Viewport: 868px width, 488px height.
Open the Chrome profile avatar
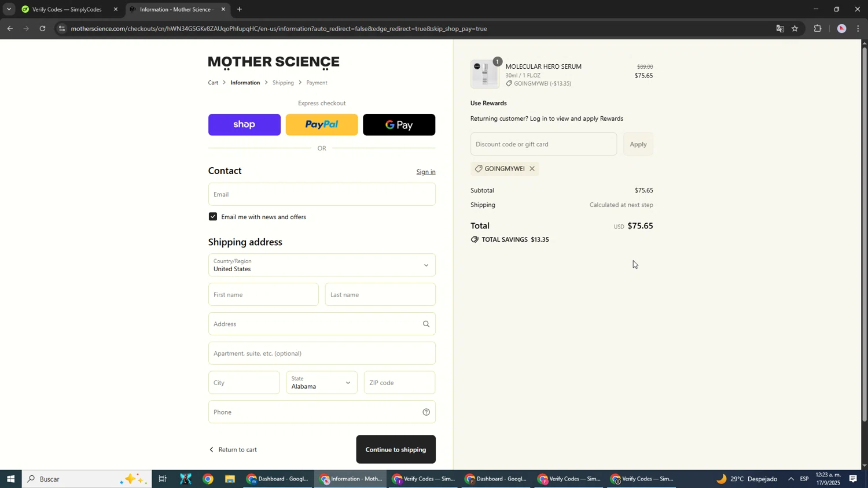842,28
